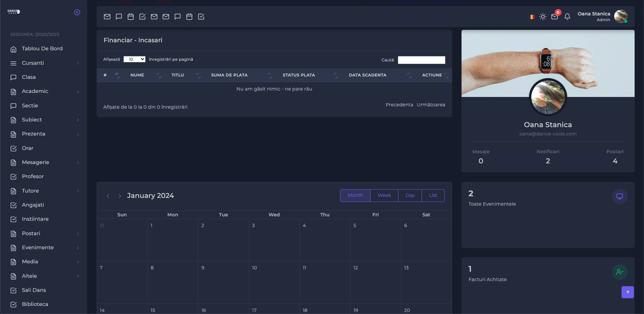Expand the Postari submenu chevron
This screenshot has width=644, height=314.
tap(78, 233)
